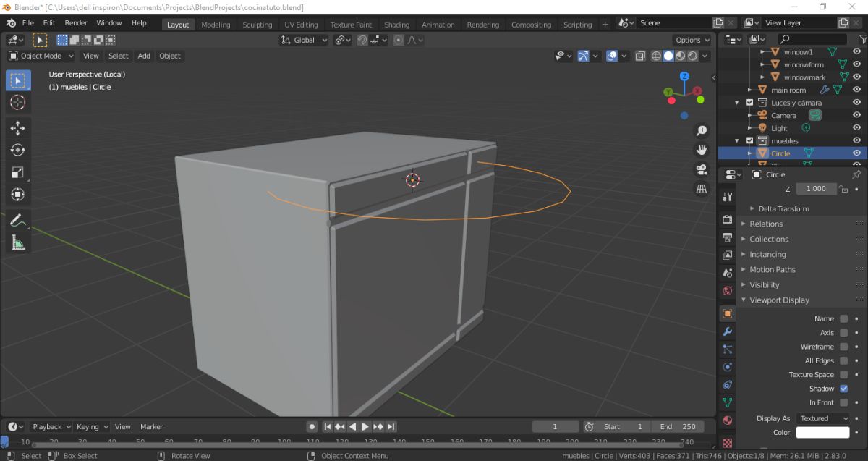Toggle camera view with the camera gizmo
Screen dimensions: 868x461
701,169
